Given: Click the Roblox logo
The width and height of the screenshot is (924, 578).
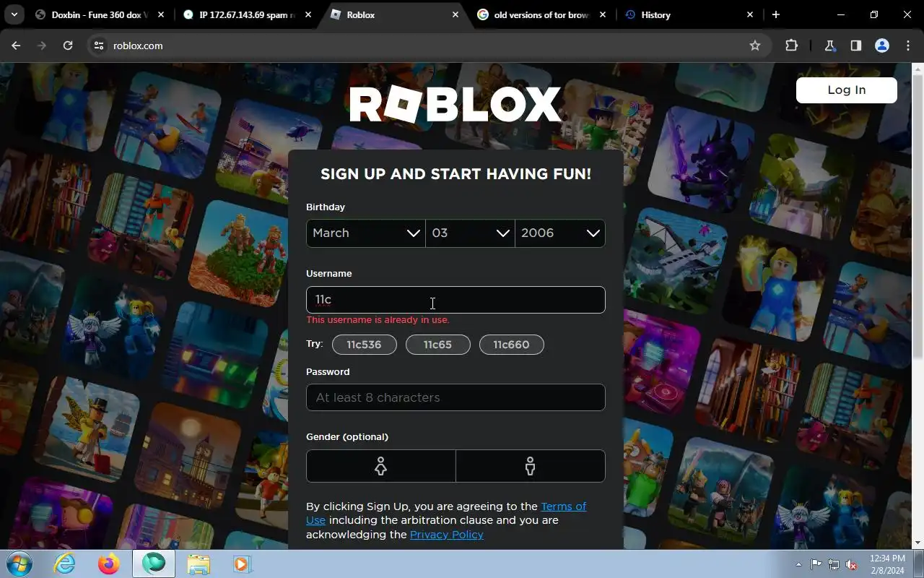Looking at the screenshot, I should [456, 105].
